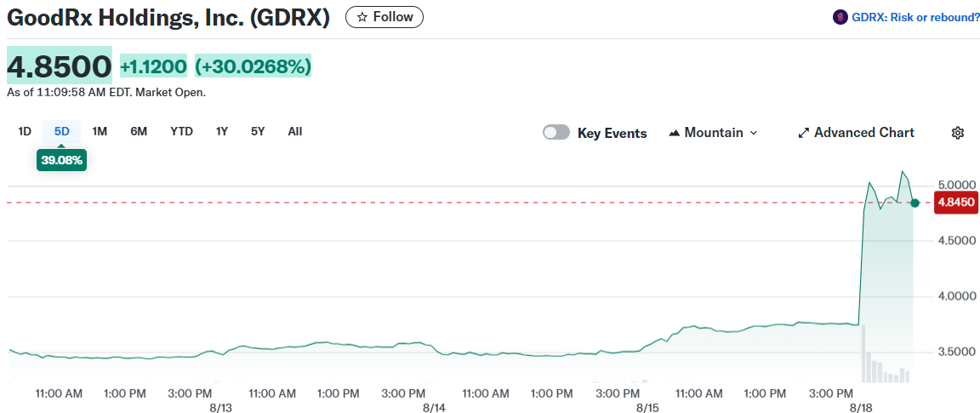Image resolution: width=980 pixels, height=413 pixels.
Task: Select the 1D time range tab
Action: (25, 131)
